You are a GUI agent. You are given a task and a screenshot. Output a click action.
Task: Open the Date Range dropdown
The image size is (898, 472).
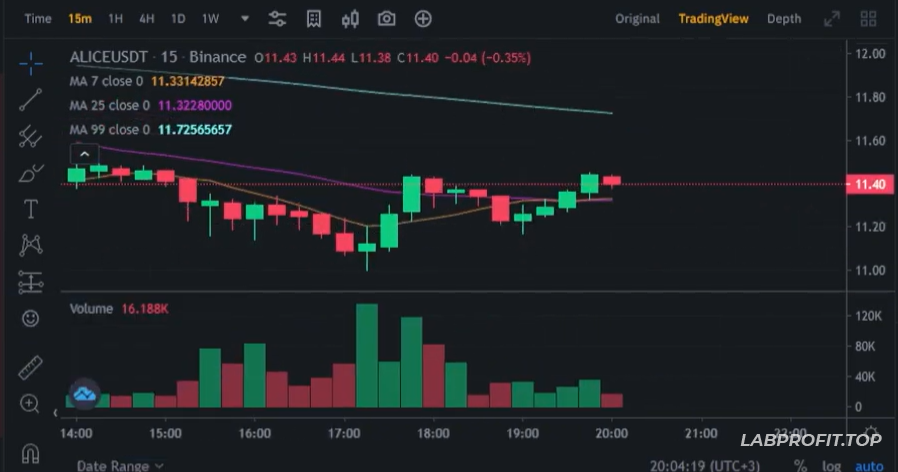(120, 465)
